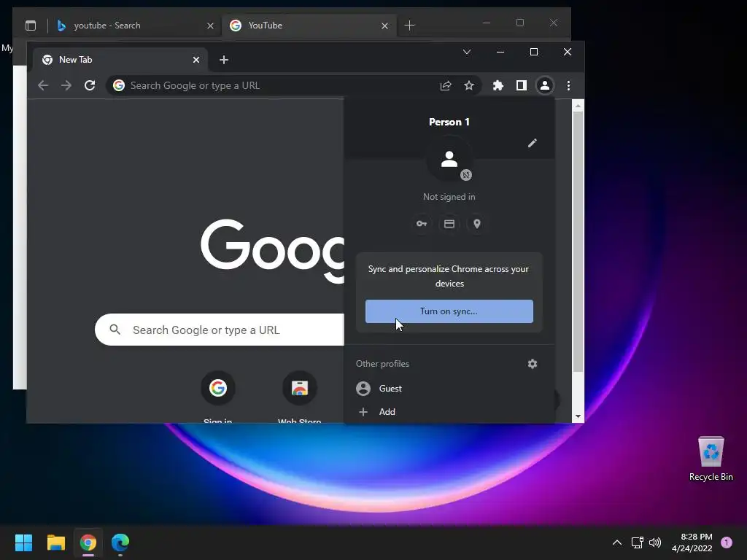Click the Google search box on page
Viewport: 747px width, 560px height.
[219, 330]
